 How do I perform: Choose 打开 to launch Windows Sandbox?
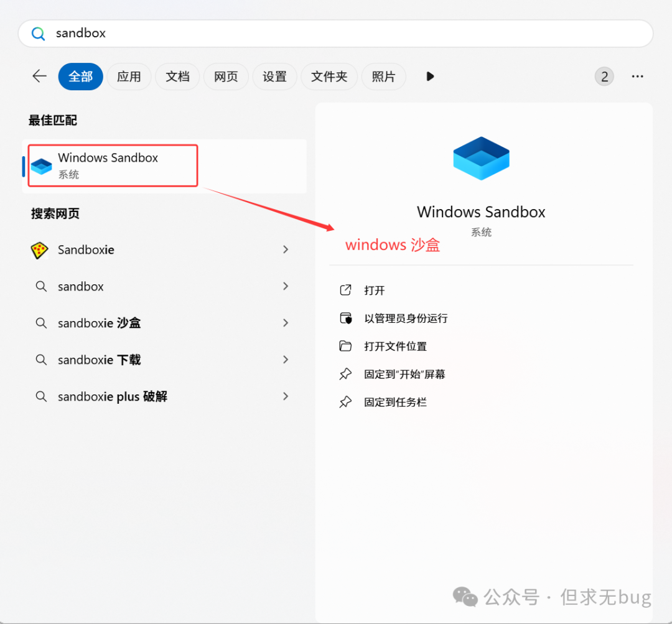tap(375, 291)
